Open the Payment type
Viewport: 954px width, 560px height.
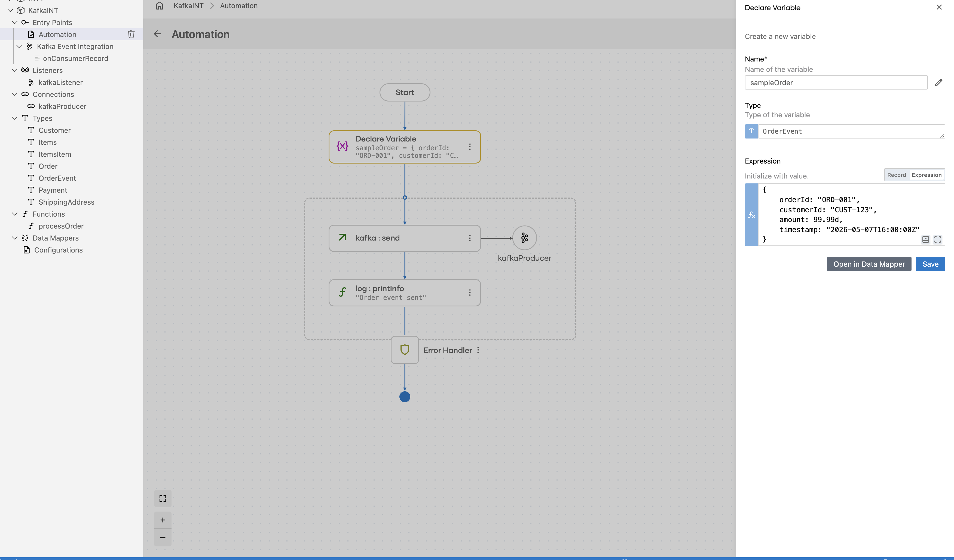tap(53, 190)
